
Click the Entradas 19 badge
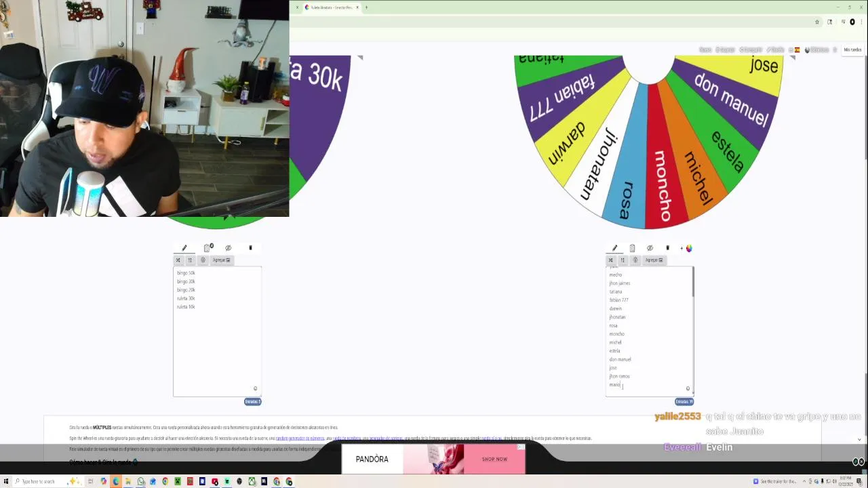[684, 402]
